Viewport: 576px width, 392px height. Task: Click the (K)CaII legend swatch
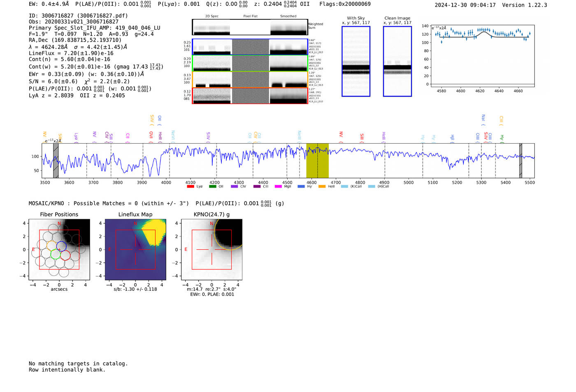pyautogui.click(x=344, y=186)
